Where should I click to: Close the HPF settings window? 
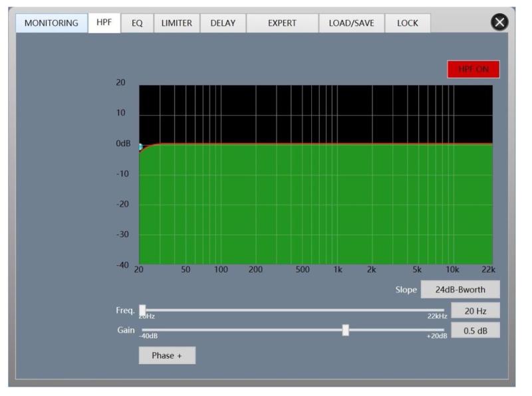pyautogui.click(x=499, y=23)
